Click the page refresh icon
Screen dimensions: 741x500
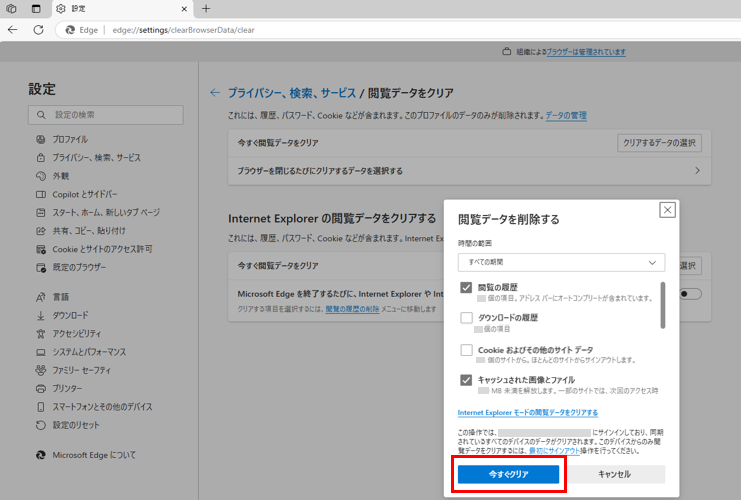(38, 30)
